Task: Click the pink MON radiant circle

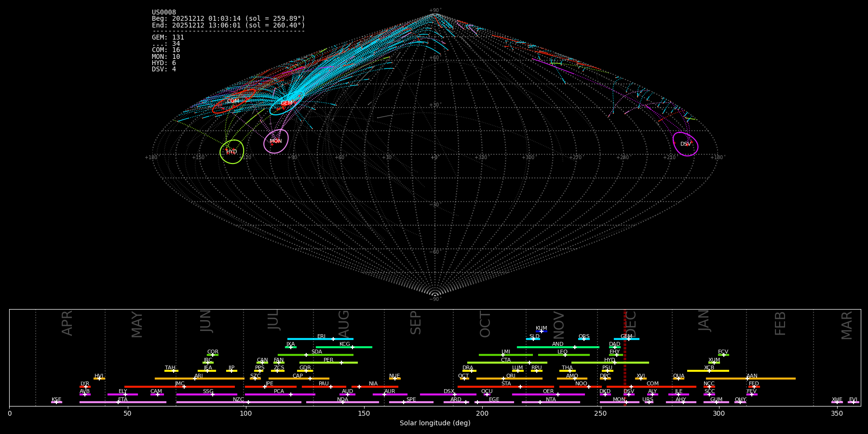Action: 276,141
